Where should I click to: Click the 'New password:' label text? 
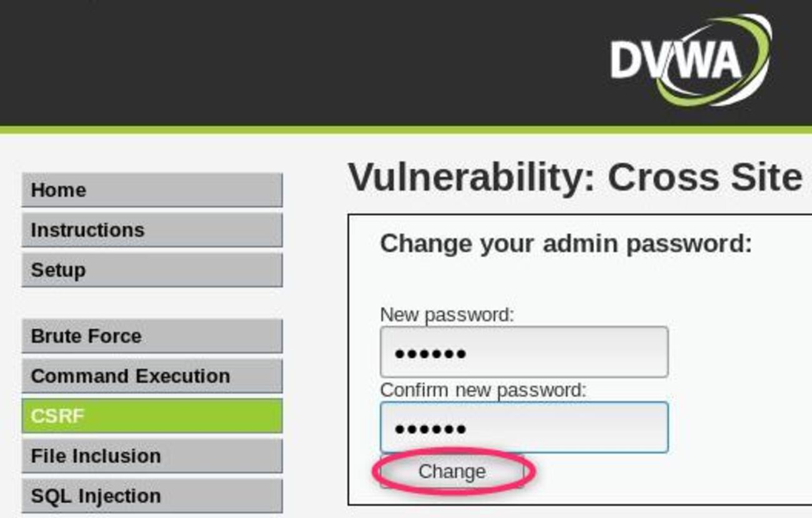[447, 315]
